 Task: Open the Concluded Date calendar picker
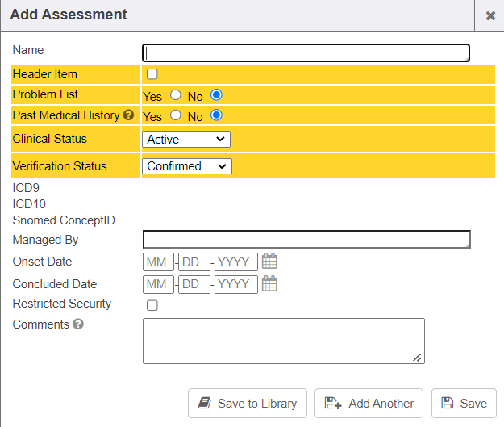coord(269,284)
